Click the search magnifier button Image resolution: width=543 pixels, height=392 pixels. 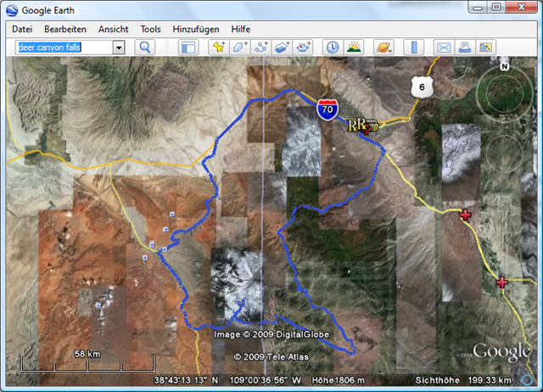145,48
